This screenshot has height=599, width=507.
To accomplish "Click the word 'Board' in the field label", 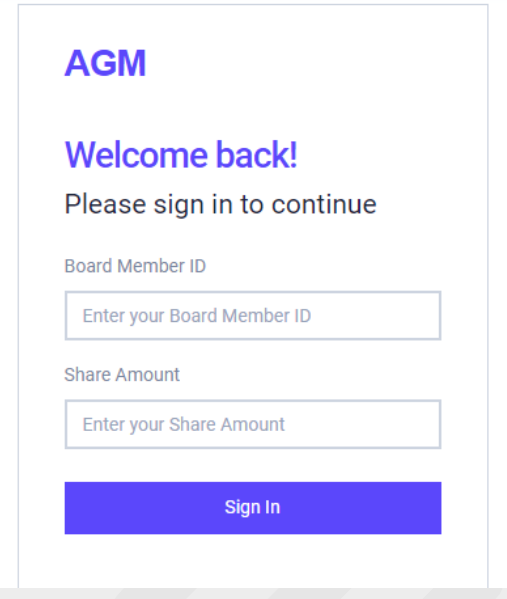I will pyautogui.click(x=88, y=266).
